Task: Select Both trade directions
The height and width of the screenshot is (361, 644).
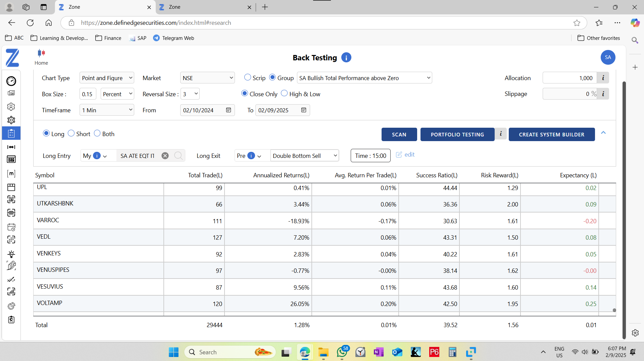Action: coord(97,133)
